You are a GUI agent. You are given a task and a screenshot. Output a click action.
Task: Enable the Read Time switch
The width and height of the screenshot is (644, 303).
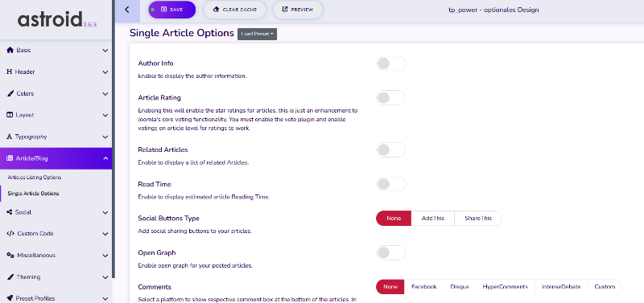tap(390, 184)
